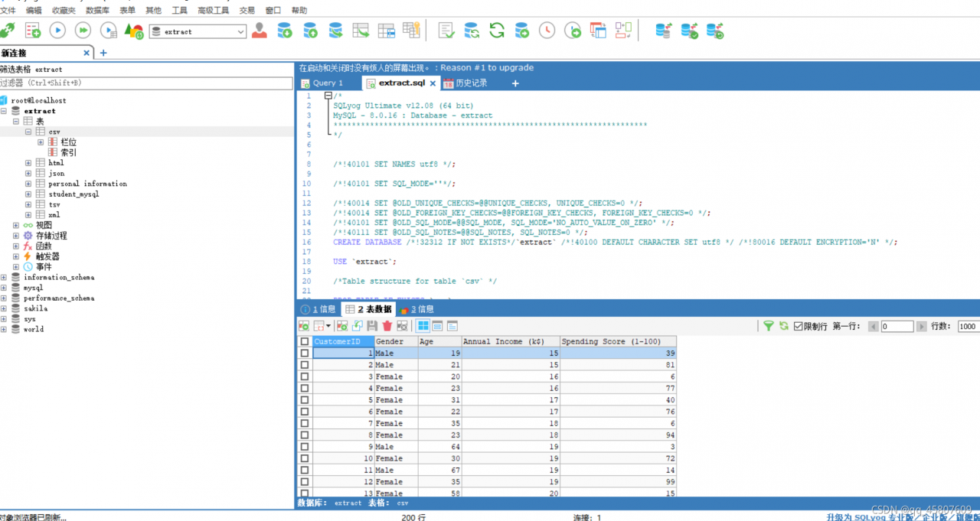Click the green filter funnel icon
This screenshot has height=521, width=980.
pos(768,326)
